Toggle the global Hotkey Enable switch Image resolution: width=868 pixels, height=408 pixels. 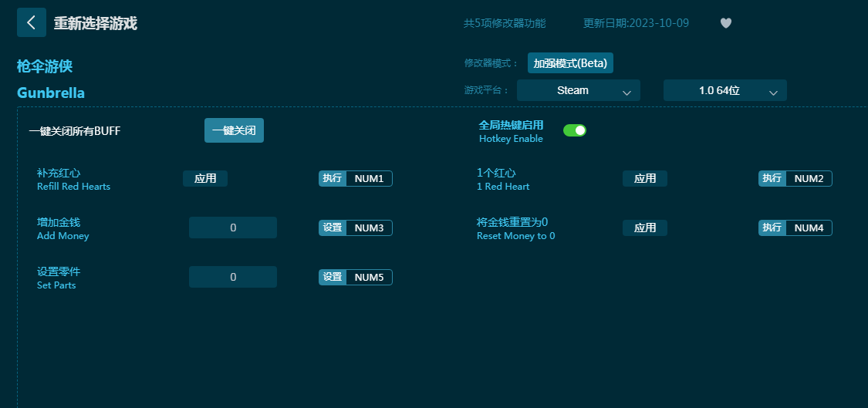575,130
